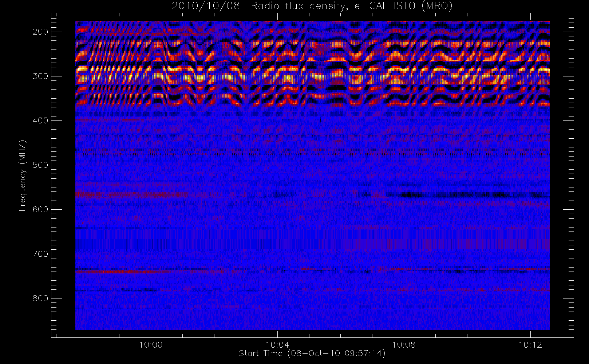Click the plot title '2010/10/08 Radio flux density'
The height and width of the screenshot is (364, 589).
(x=312, y=6)
